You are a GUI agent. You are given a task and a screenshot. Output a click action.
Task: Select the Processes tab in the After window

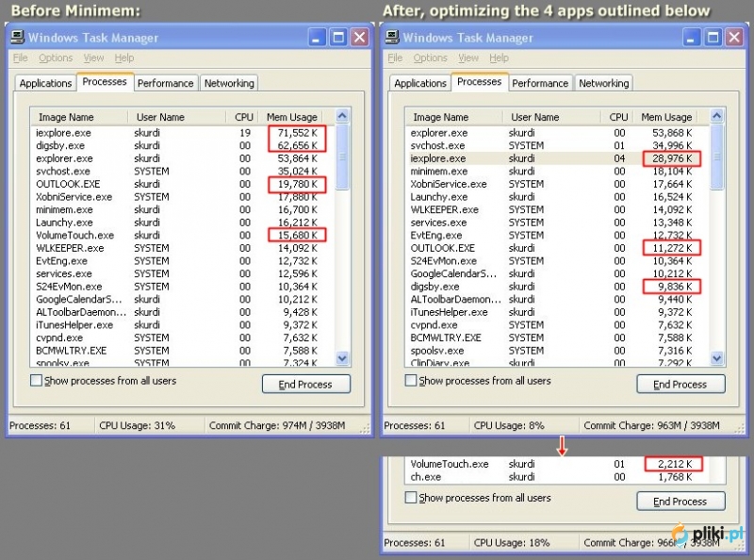tap(479, 82)
